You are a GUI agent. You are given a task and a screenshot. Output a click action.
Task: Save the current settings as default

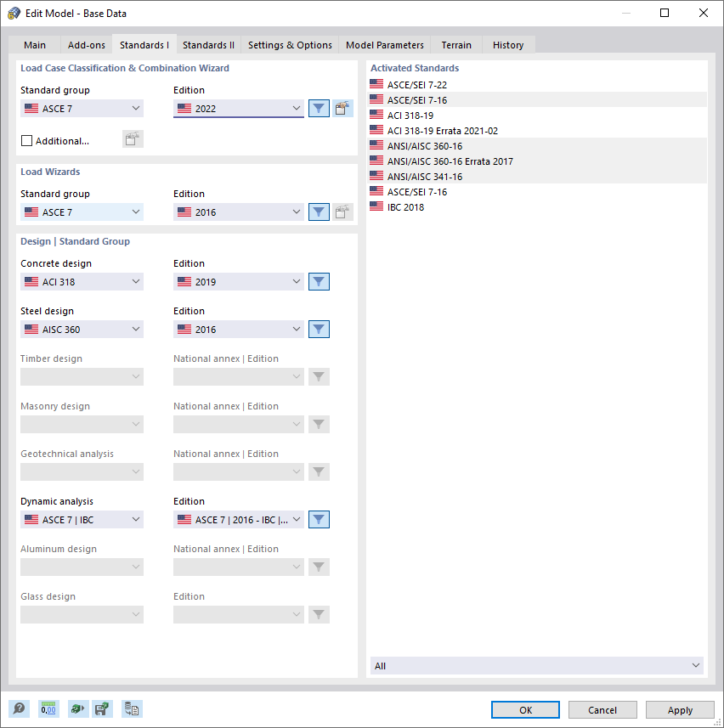click(x=102, y=708)
